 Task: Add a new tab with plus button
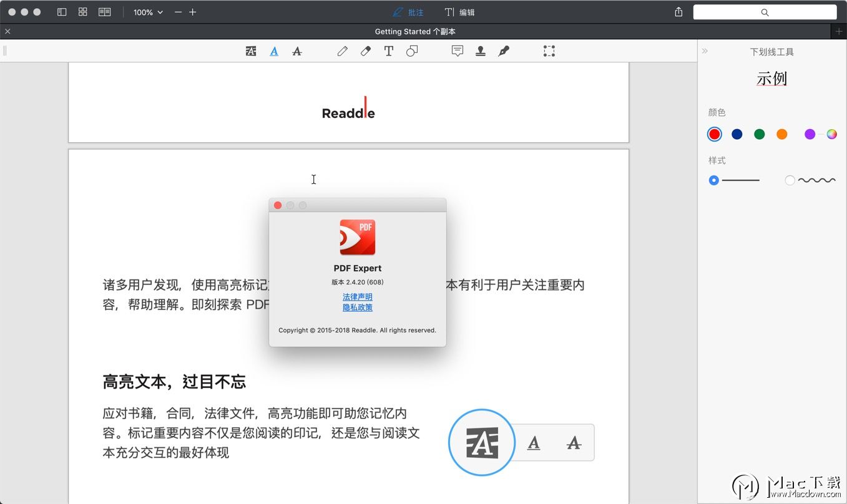pyautogui.click(x=839, y=31)
